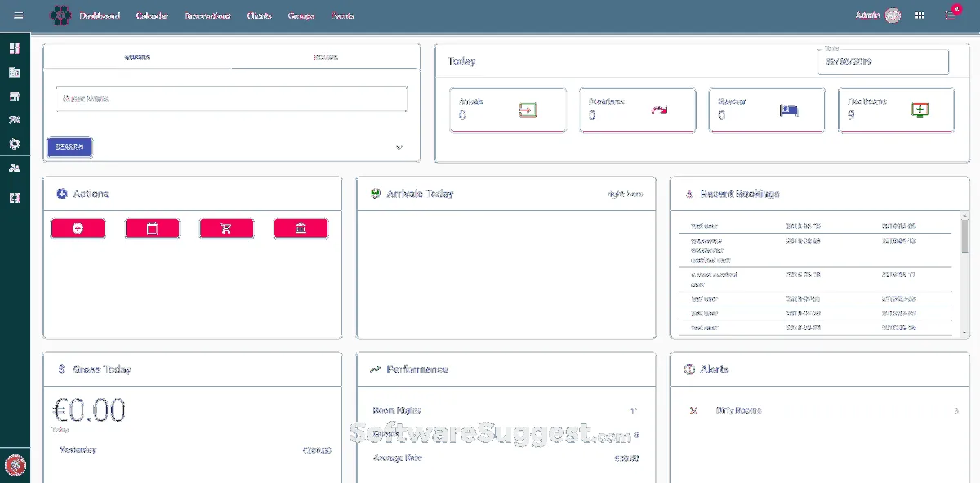Open the apps grid icon in header
The width and height of the screenshot is (980, 483).
point(920,16)
